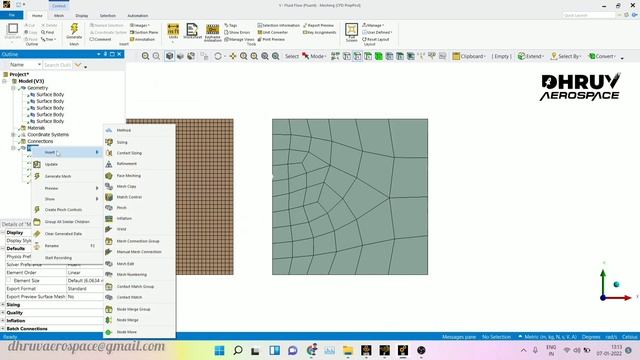Click the Rotate tool icon

click(218, 56)
